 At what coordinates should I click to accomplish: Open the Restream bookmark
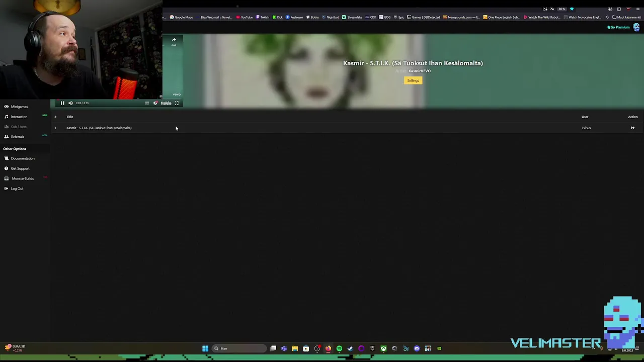click(x=294, y=17)
